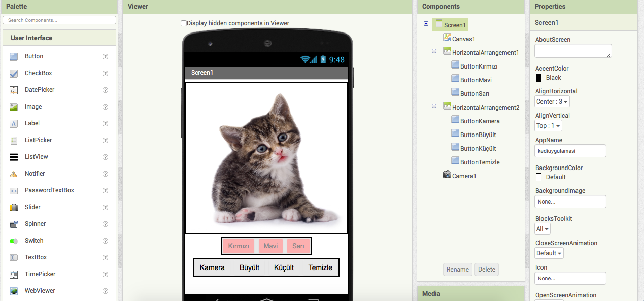The width and height of the screenshot is (644, 301).
Task: Open help for WebViewer component
Action: 105,291
